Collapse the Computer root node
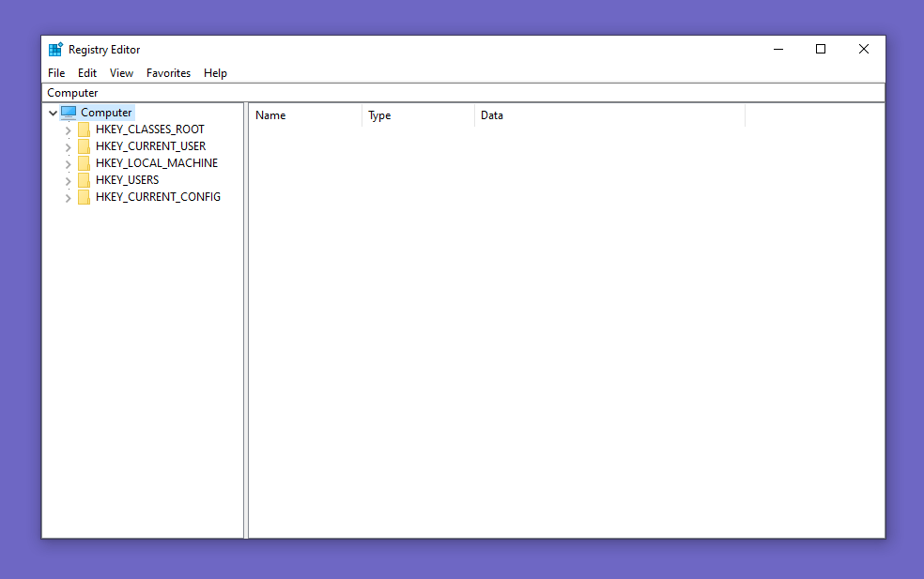This screenshot has height=579, width=924. (53, 113)
